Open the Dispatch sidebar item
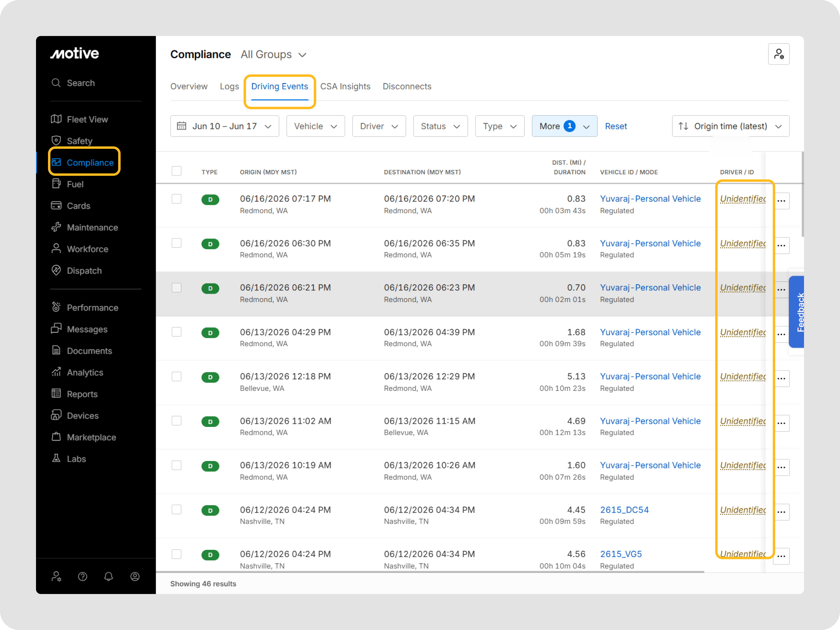This screenshot has width=840, height=630. 77,271
